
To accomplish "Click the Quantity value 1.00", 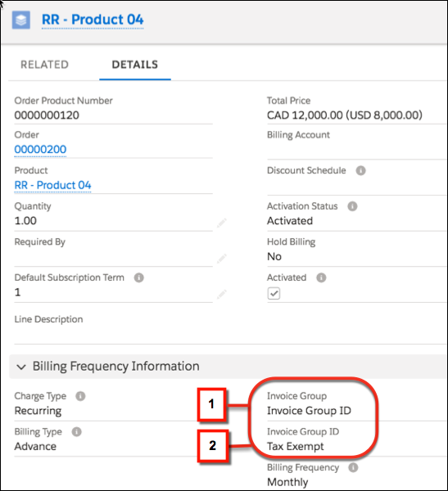I will click(25, 221).
